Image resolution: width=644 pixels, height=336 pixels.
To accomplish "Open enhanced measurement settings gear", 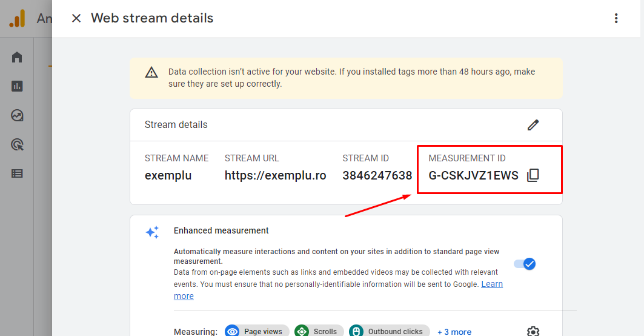I will (x=533, y=331).
